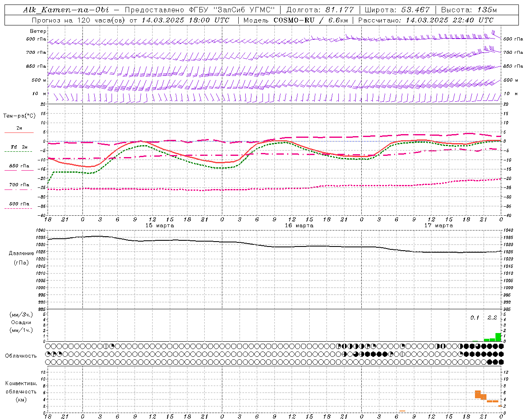Click the tallest green precipitation bar

(x=498, y=337)
